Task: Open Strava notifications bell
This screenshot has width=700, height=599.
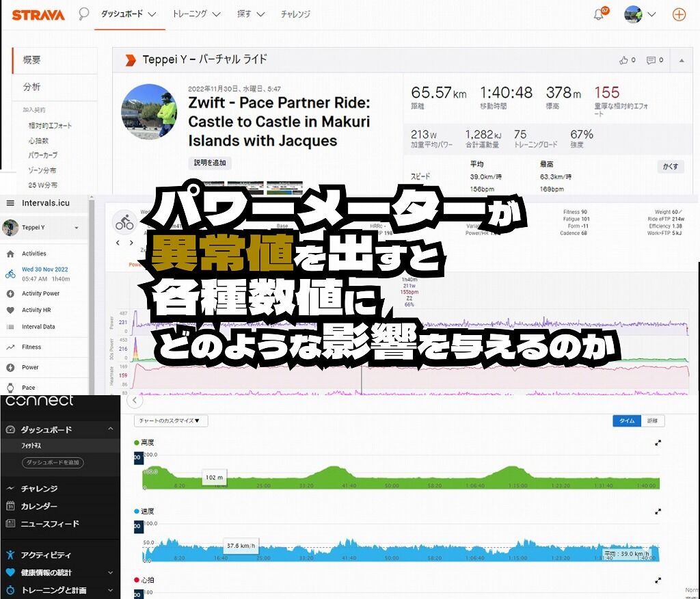Action: 599,14
